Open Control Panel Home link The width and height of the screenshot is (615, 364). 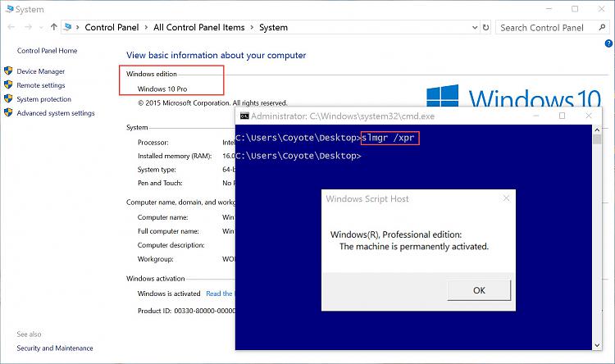[47, 51]
